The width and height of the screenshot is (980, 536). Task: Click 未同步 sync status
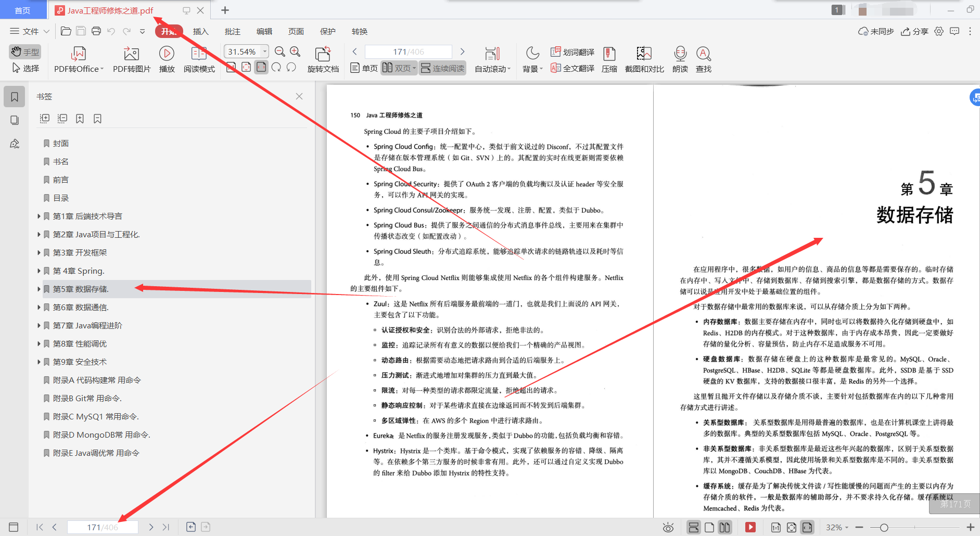click(876, 31)
